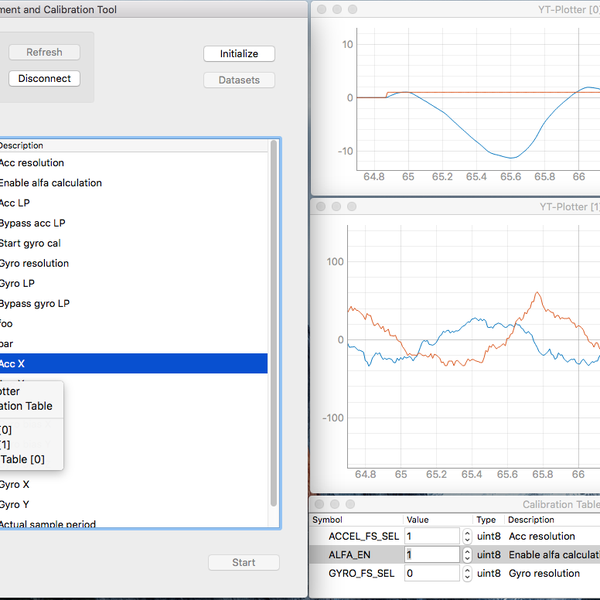Select the Start gyro cal row
The width and height of the screenshot is (600, 600).
pos(130,243)
